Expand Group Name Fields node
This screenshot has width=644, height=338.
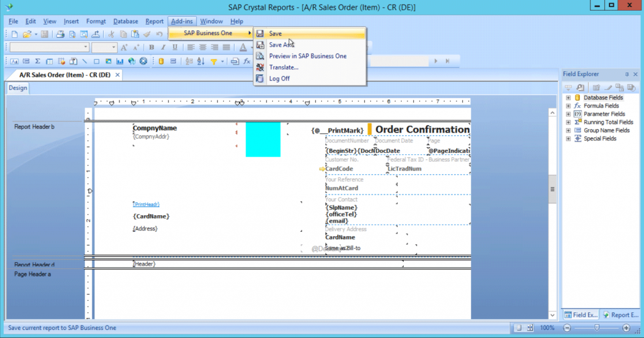(x=569, y=131)
